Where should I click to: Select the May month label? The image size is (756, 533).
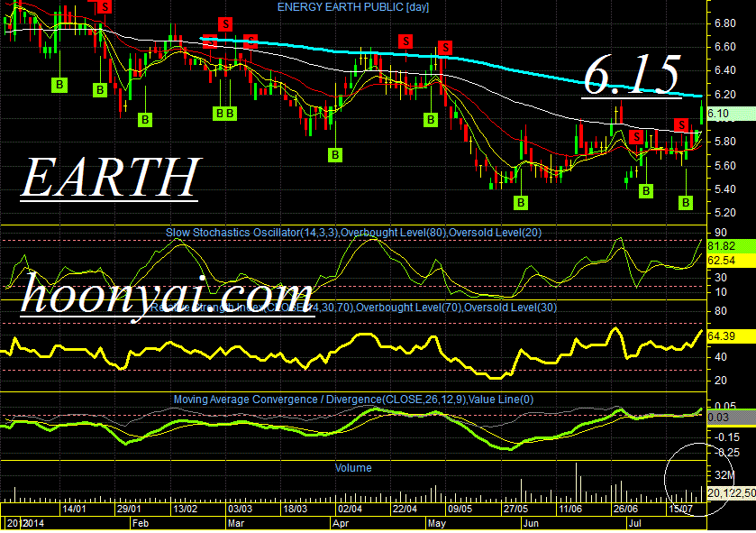click(x=437, y=523)
